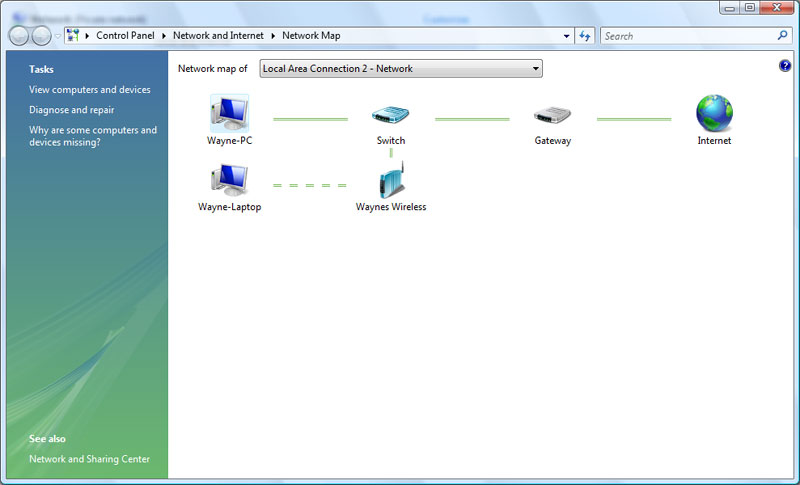This screenshot has width=800, height=485.
Task: Open View computers and devices
Action: click(x=90, y=89)
